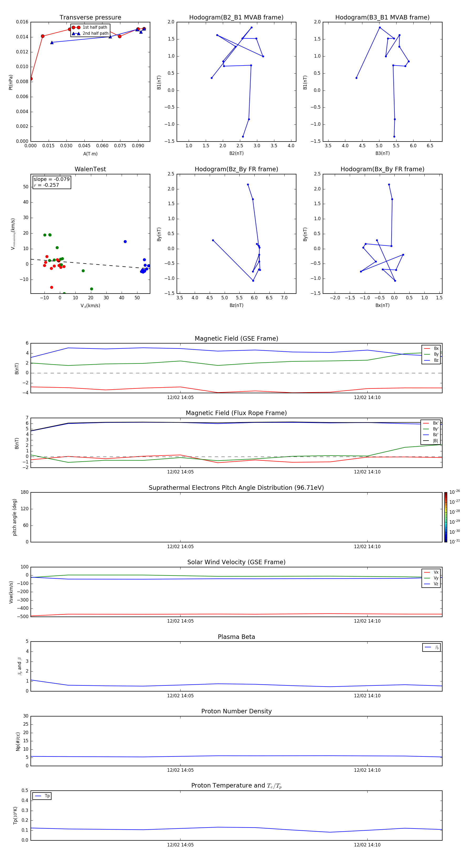This screenshot has width=473, height=868.
Task: Select the Bz entry in the GSE magnetic field legend
Action: (431, 360)
